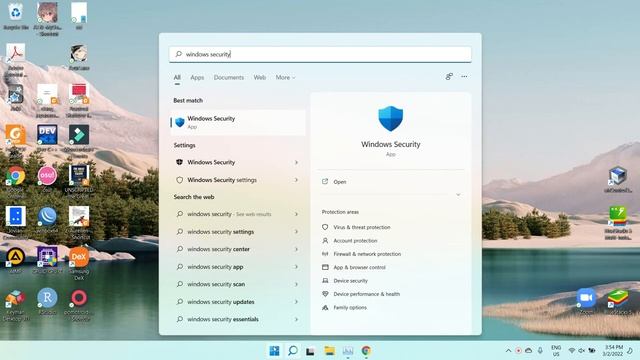The image size is (640, 360).
Task: Open the VirtualBox desktop shortcut
Action: click(618, 179)
